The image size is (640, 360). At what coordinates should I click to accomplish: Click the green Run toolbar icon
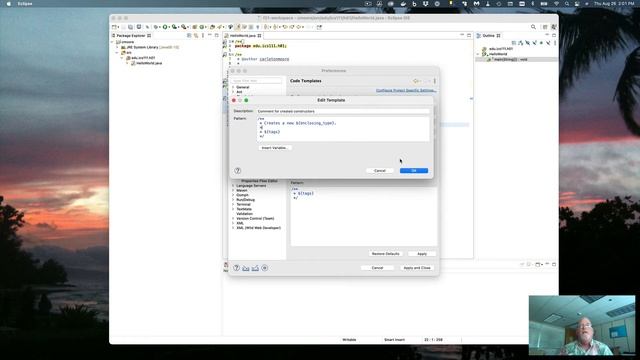click(165, 27)
